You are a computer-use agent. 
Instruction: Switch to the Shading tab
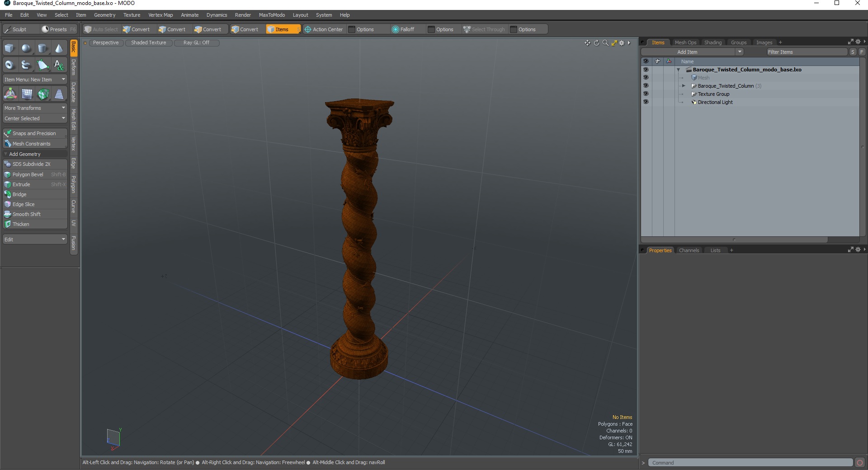(713, 42)
